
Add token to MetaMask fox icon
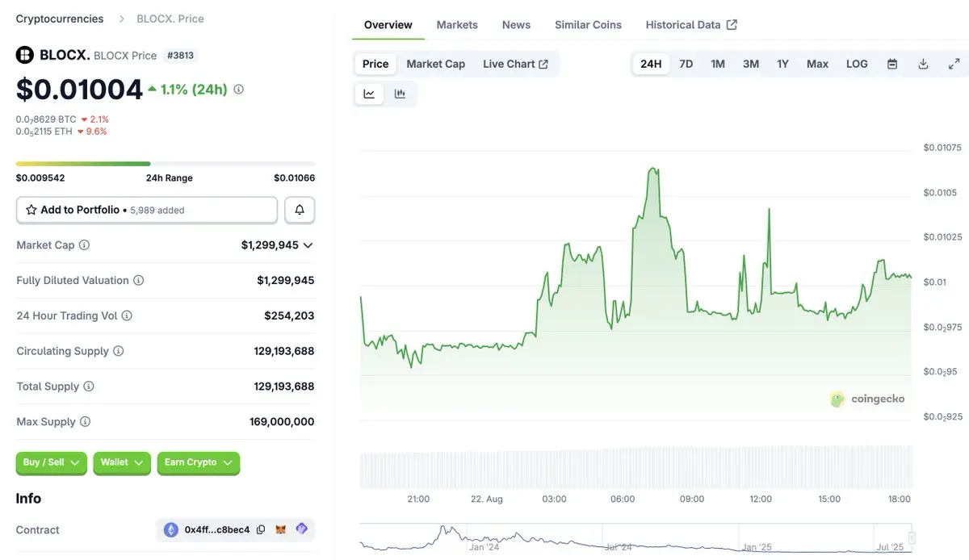pyautogui.click(x=281, y=529)
